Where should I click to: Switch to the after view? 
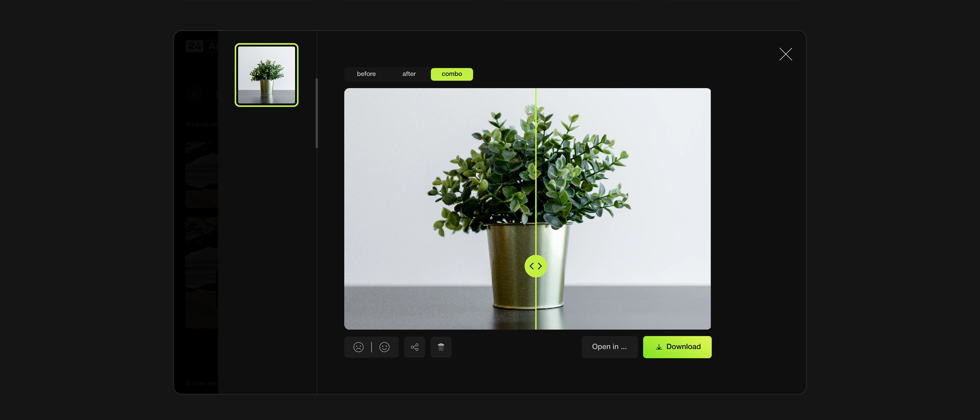[x=409, y=74]
